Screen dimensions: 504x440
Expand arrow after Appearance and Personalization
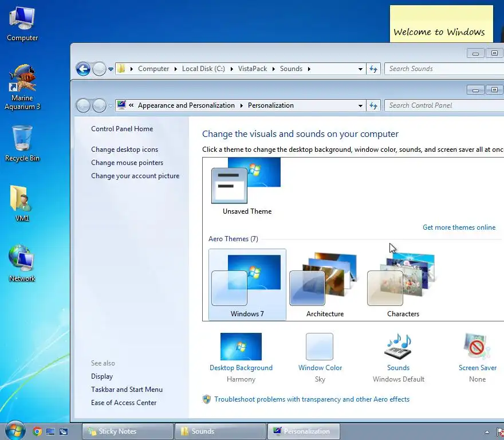coord(241,105)
